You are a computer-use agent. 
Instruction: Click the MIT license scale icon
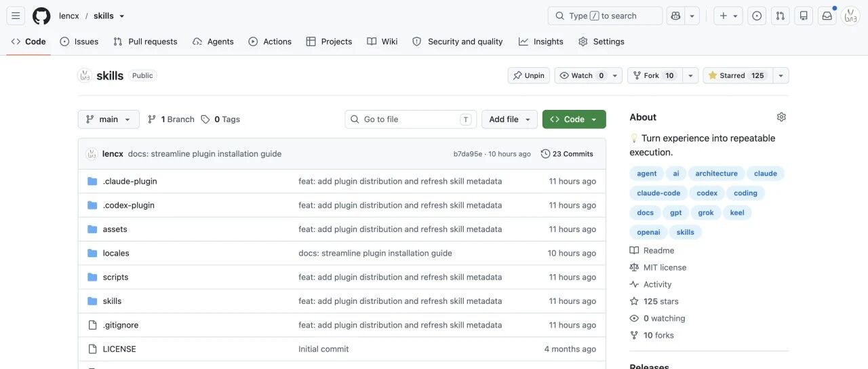click(634, 267)
